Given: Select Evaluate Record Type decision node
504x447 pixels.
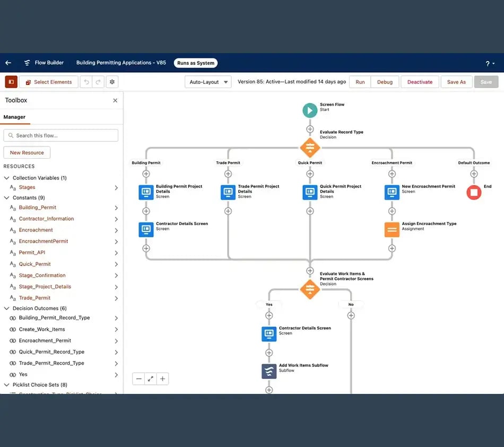Looking at the screenshot, I should (310, 148).
